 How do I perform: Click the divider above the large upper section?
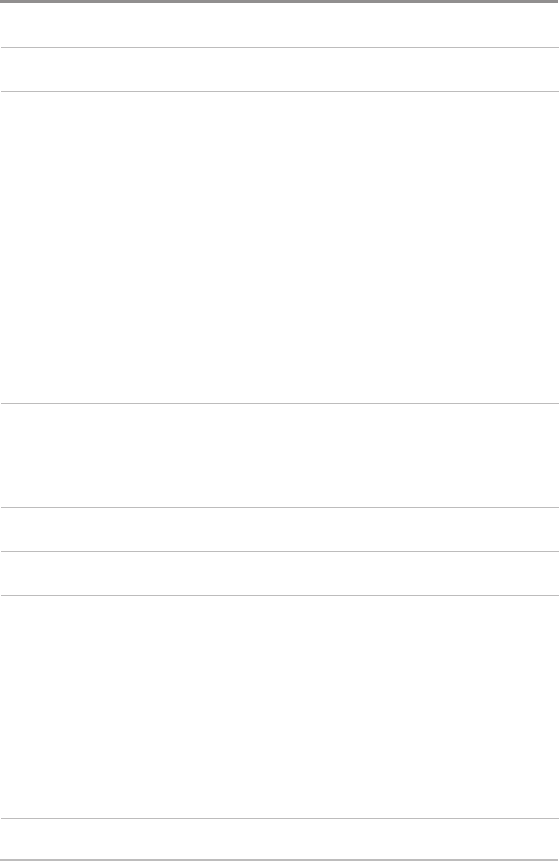280,91
